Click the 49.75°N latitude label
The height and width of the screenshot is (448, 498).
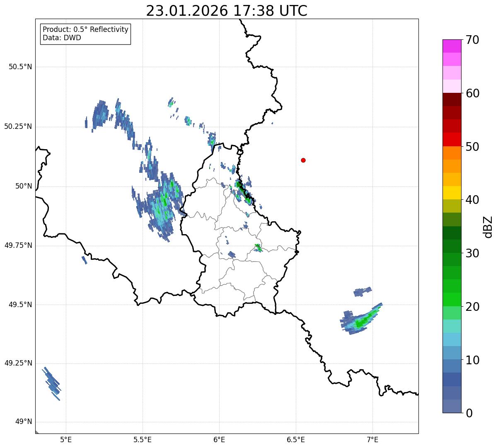coord(18,245)
